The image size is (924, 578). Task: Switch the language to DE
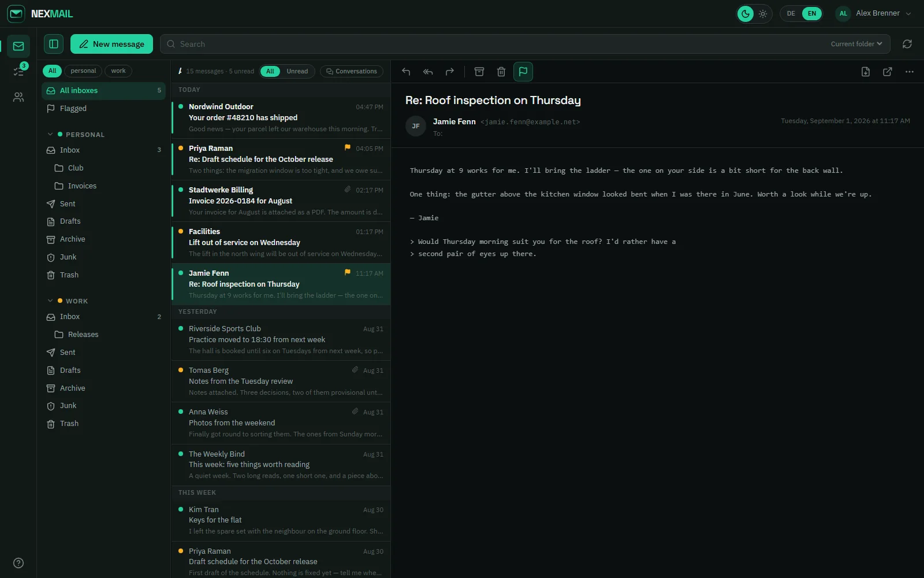pos(791,13)
